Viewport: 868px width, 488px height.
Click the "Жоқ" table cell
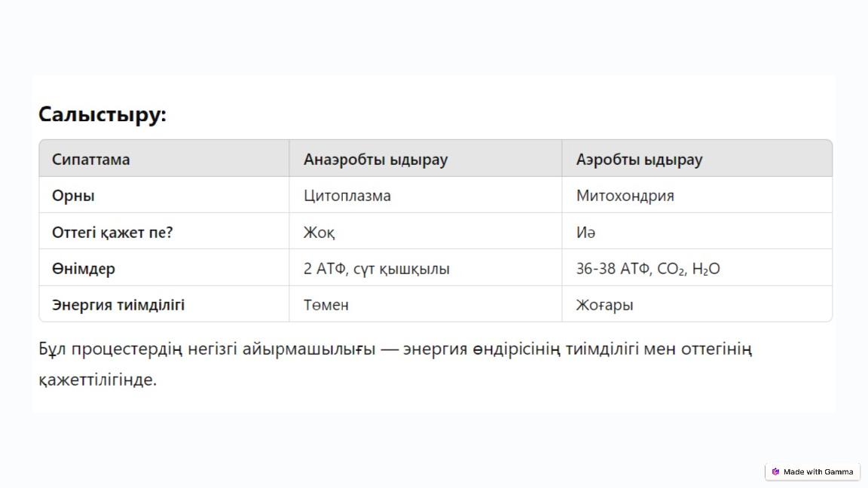coord(319,233)
